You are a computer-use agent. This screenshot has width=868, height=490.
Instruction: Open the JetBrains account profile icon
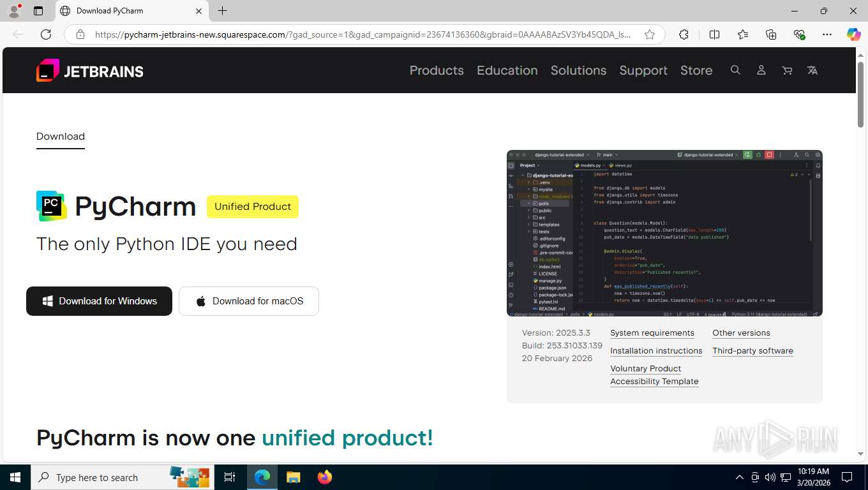[x=761, y=70]
